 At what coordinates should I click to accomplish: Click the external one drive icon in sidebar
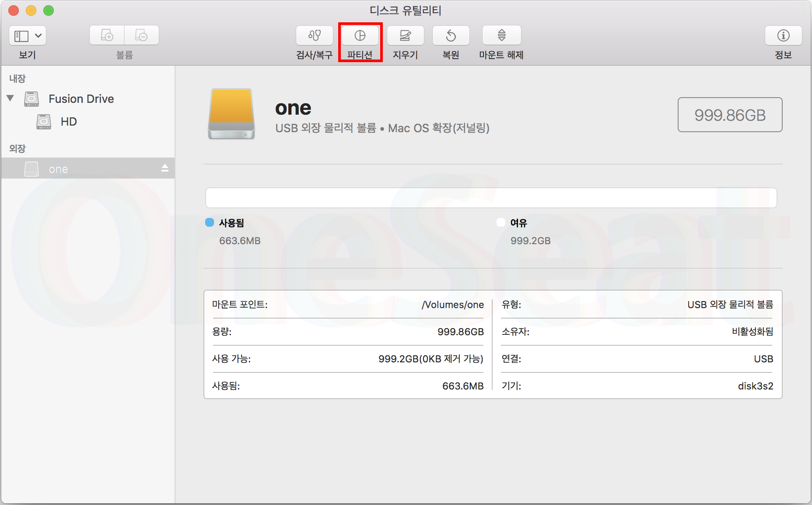click(x=31, y=168)
